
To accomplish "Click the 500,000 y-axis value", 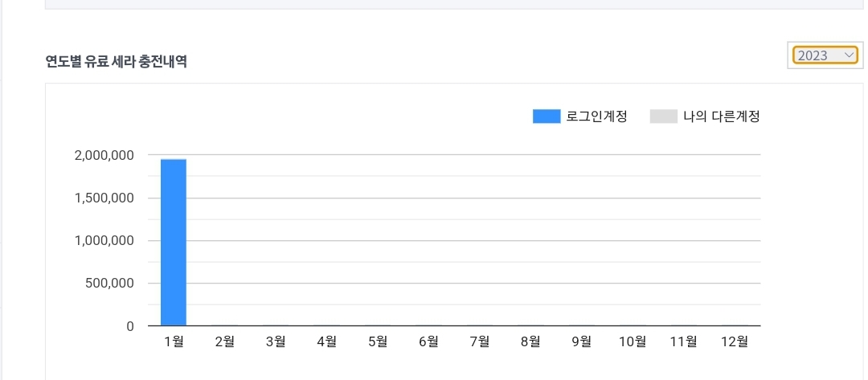I will (109, 284).
